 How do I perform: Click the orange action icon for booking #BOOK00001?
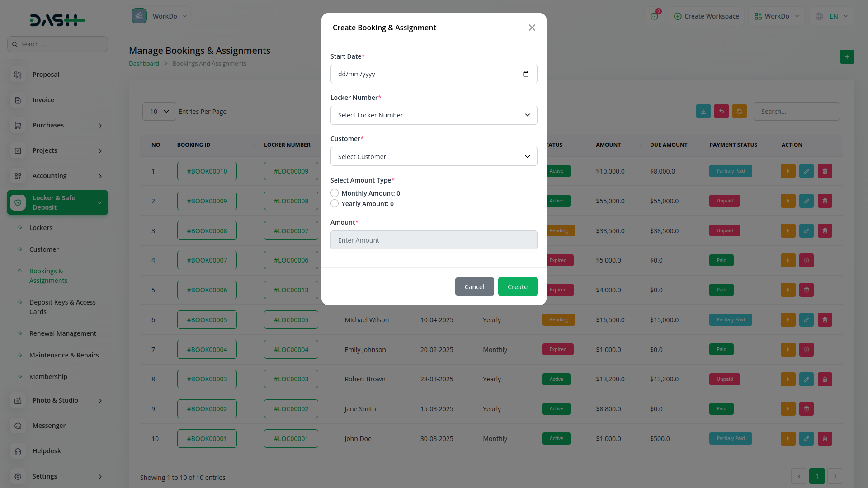(x=788, y=439)
